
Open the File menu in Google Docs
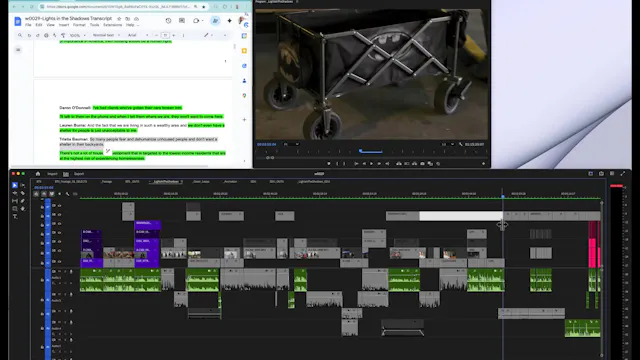click(x=28, y=25)
